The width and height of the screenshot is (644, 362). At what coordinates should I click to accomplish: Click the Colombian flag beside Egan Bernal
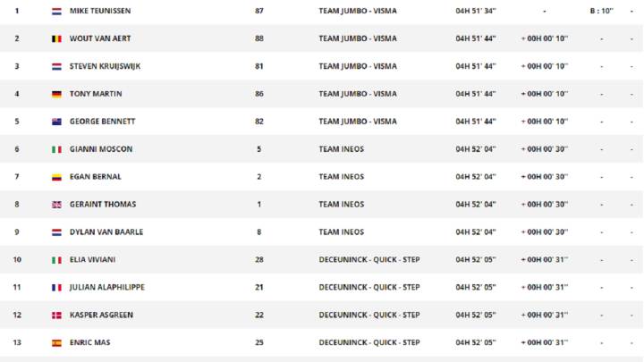coord(56,177)
